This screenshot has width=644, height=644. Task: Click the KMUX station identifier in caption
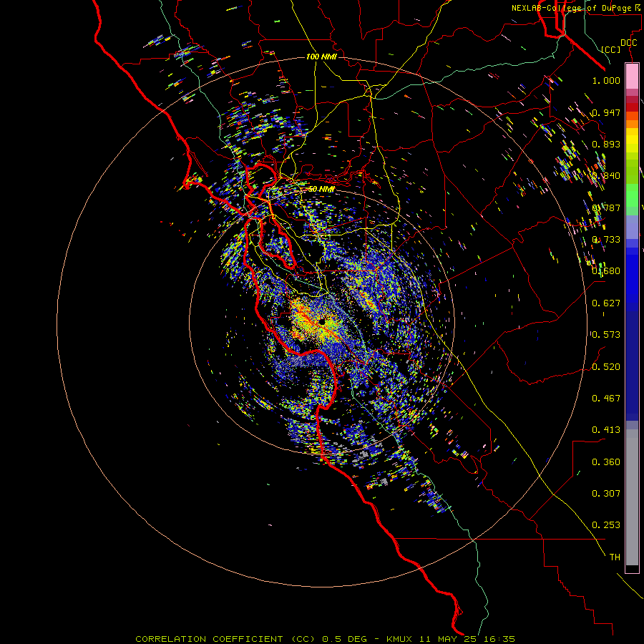[399, 639]
